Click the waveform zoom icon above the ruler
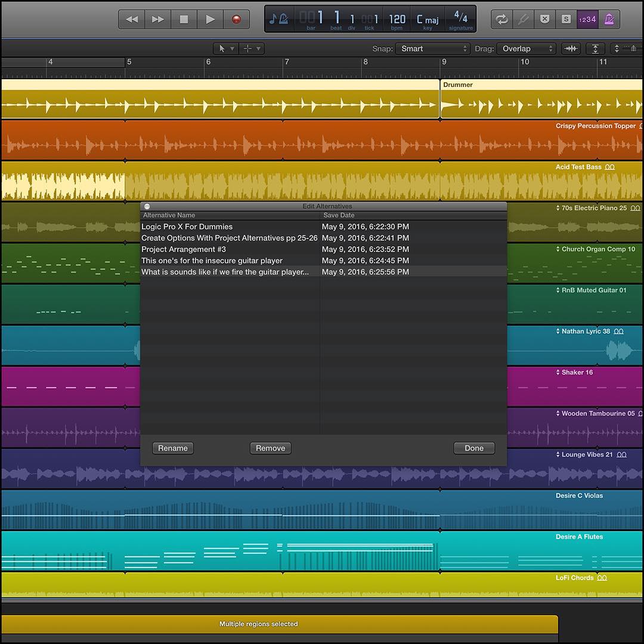Screen dimensions: 644x644 pos(571,48)
